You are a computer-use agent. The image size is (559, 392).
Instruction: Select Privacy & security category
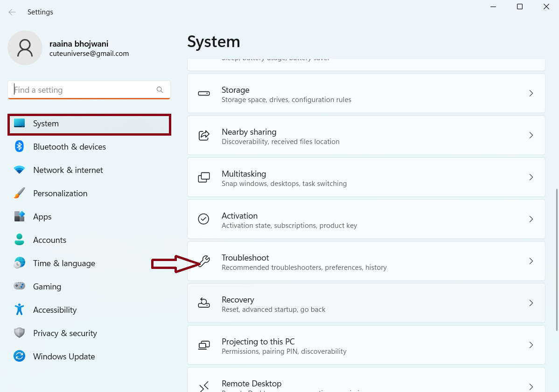pyautogui.click(x=65, y=333)
